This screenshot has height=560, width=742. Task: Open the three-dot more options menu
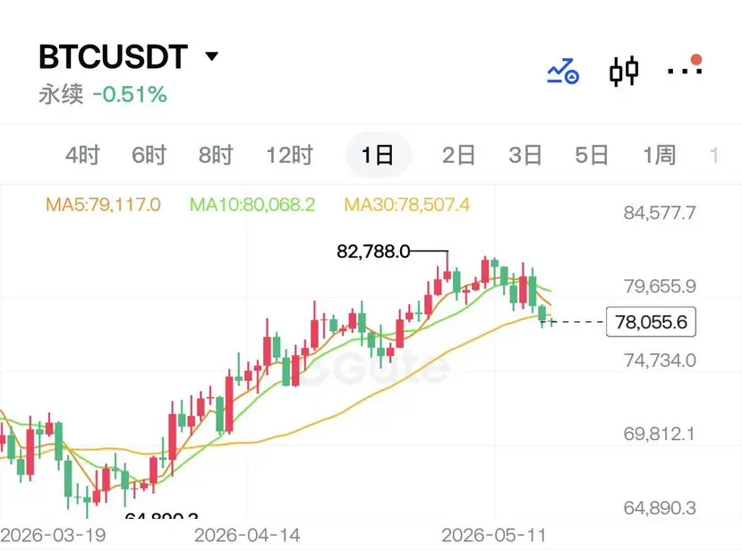tap(685, 67)
